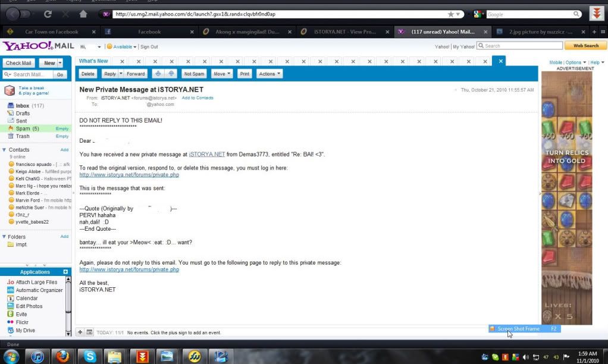Screen dimensions: 608x364
Task: Open the Sent folder
Action: tap(21, 121)
